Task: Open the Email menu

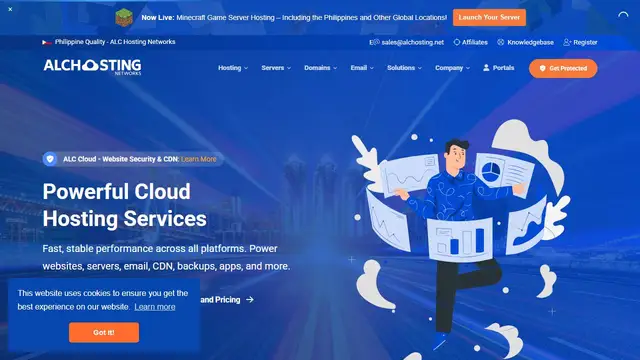Action: coord(358,68)
